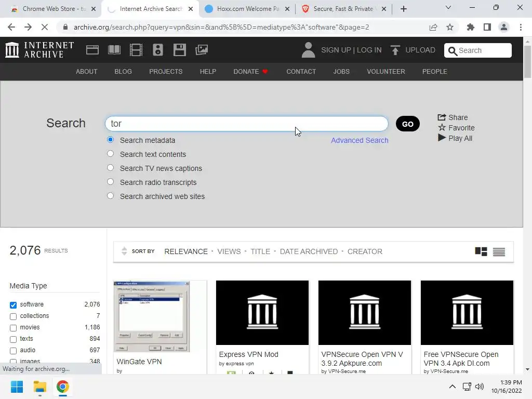Switch to the Hoxx.com Welcome Page tab
Viewport: 532px width, 399px height.
[247, 9]
